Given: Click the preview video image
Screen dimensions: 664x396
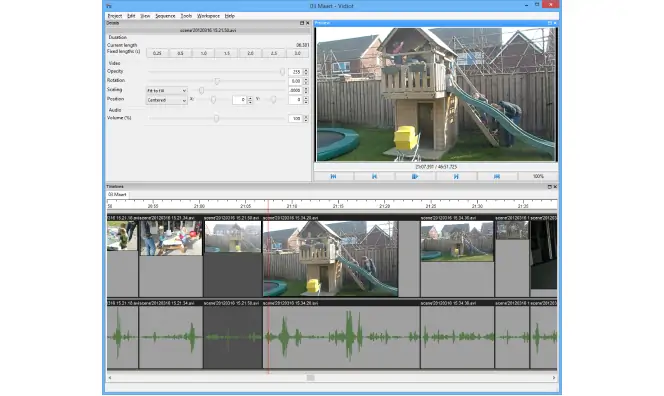Looking at the screenshot, I should (x=436, y=94).
